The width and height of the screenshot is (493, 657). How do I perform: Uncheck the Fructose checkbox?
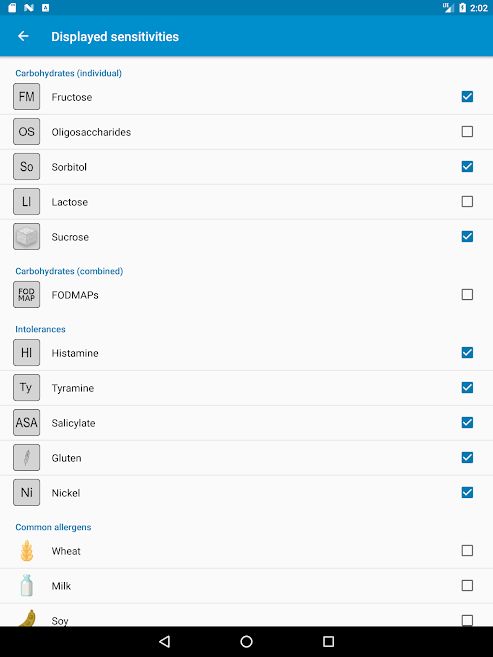click(467, 97)
